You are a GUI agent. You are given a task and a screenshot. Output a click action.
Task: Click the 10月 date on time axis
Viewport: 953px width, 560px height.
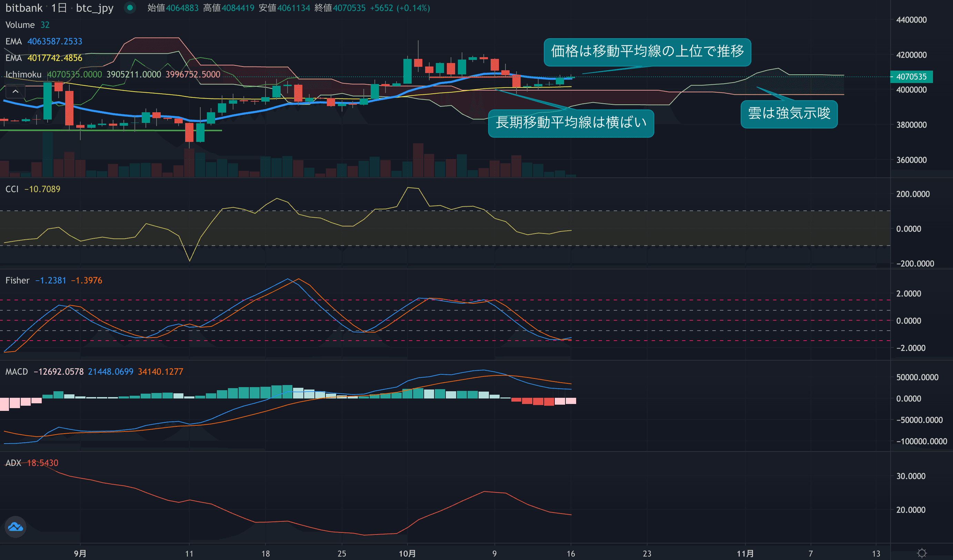tap(407, 553)
